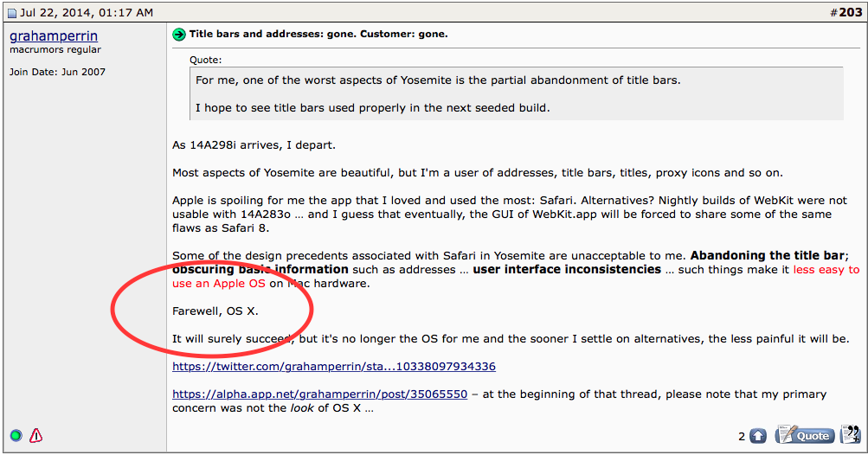
Task: Click the upvote count '2'
Action: 742,437
